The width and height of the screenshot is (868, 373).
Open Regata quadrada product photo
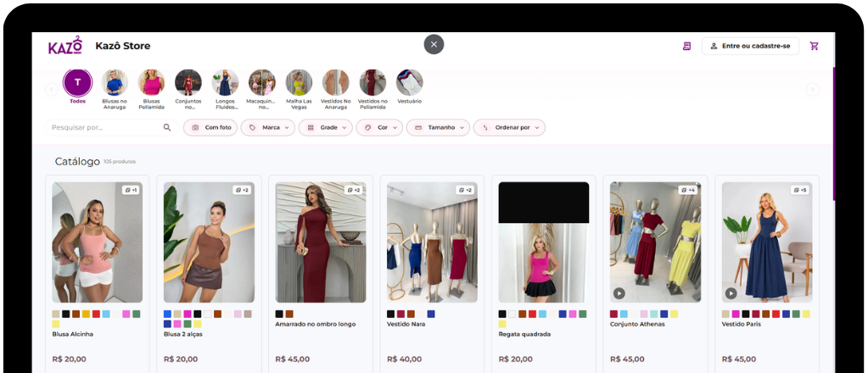[x=544, y=242]
